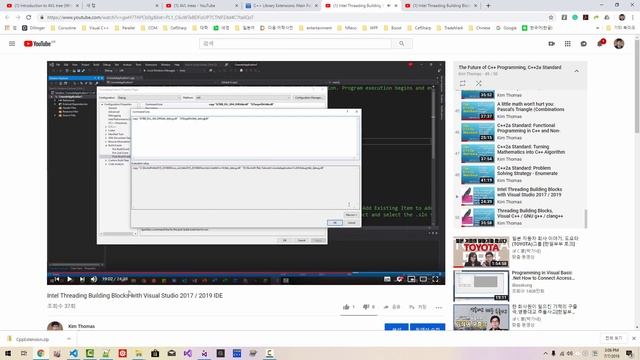Open a new browser tab

(x=488, y=6)
